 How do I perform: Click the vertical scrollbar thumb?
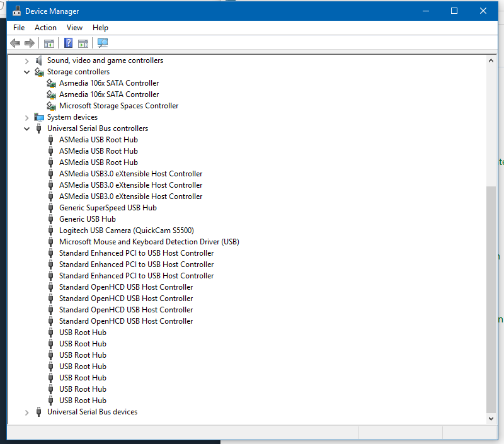(491, 299)
